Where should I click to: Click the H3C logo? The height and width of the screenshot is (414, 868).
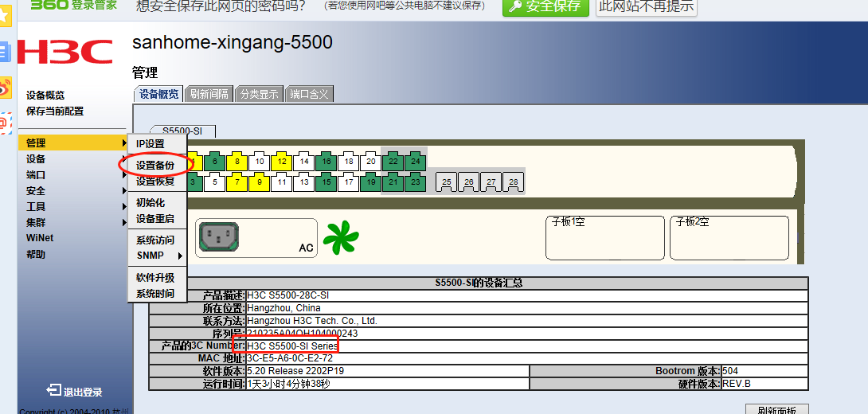65,52
